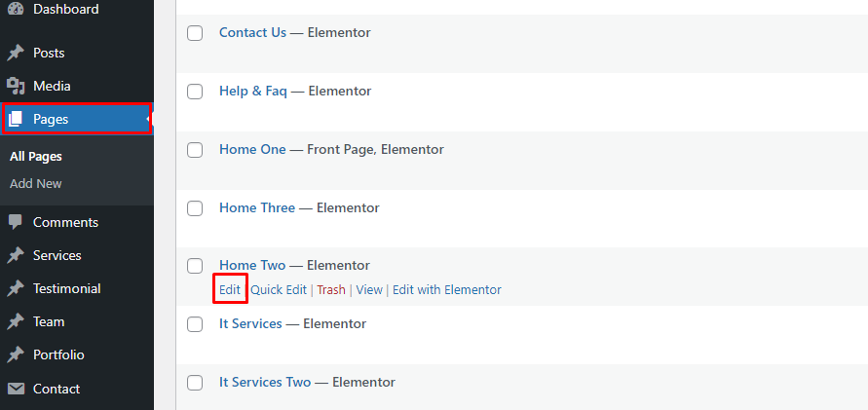Screen dimensions: 868x410
Task: Click the Pages stacked-sheets icon
Action: (16, 119)
